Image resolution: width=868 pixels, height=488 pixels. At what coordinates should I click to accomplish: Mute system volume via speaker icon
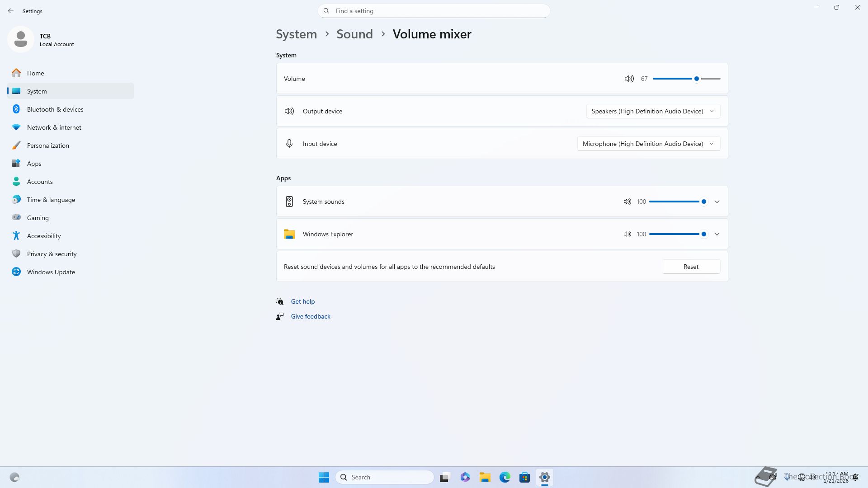[629, 79]
